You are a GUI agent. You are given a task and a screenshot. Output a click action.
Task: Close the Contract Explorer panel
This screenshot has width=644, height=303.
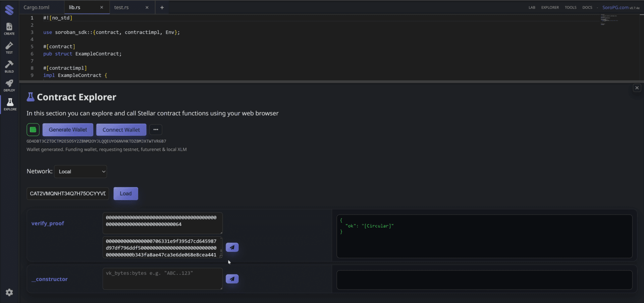pos(637,88)
